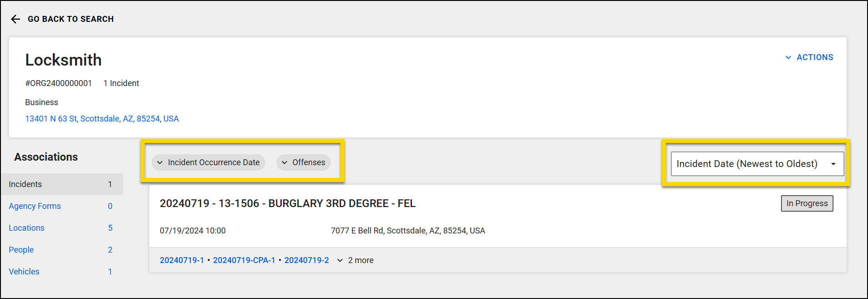This screenshot has height=299, width=868.
Task: Go back to search link
Action: (71, 19)
